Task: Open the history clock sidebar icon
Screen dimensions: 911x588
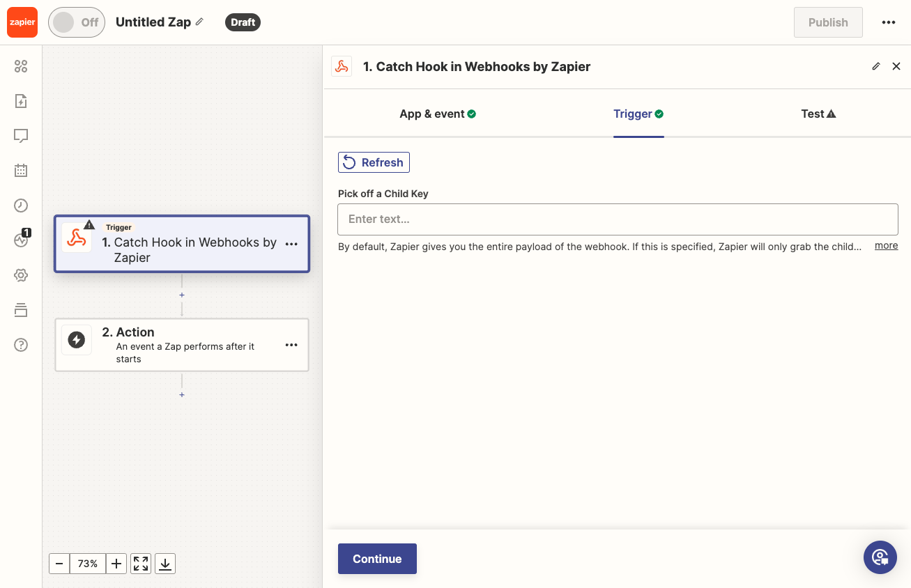Action: click(x=21, y=205)
